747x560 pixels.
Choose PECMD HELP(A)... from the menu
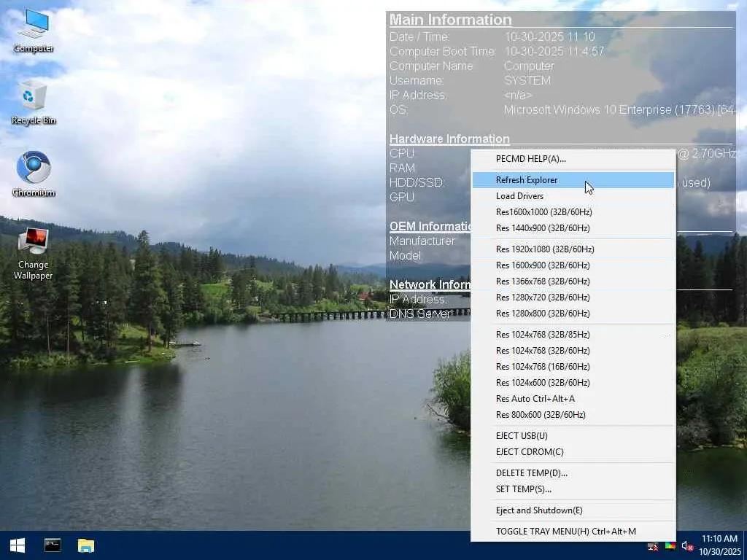[573, 159]
